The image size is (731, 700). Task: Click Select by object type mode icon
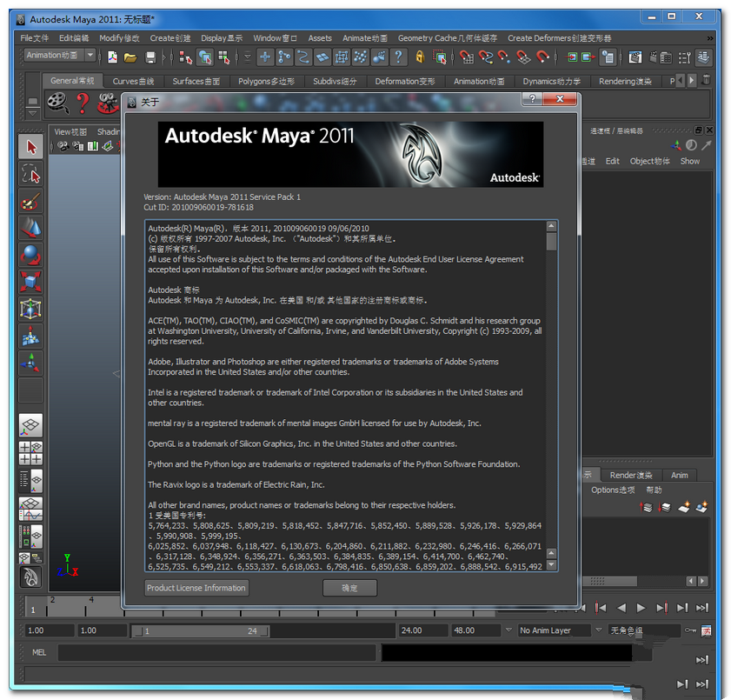click(x=204, y=57)
